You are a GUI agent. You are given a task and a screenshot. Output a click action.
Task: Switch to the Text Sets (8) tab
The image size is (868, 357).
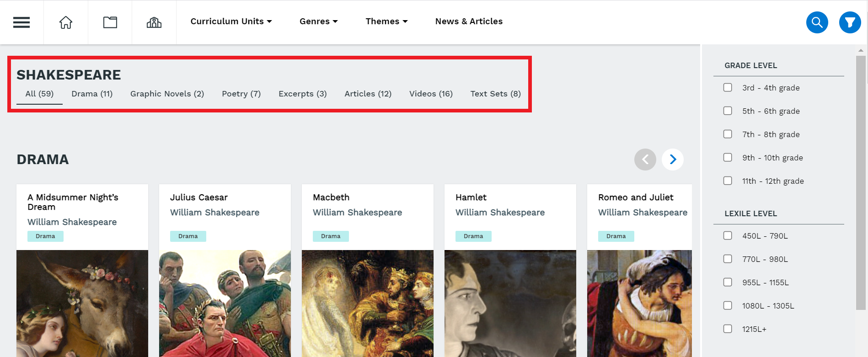point(496,94)
